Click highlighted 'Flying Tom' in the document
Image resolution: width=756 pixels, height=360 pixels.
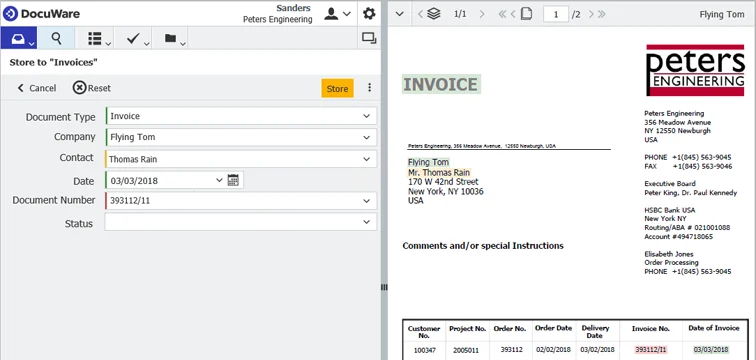(x=428, y=162)
